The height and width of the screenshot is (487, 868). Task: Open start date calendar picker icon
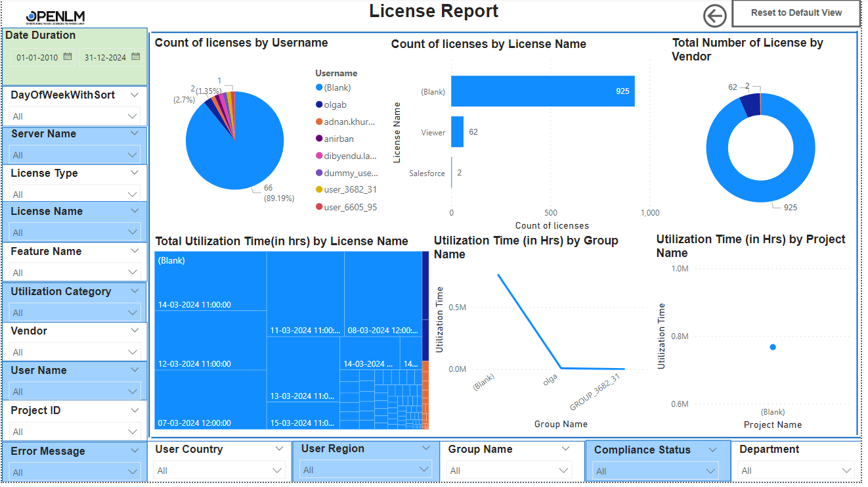click(x=67, y=57)
